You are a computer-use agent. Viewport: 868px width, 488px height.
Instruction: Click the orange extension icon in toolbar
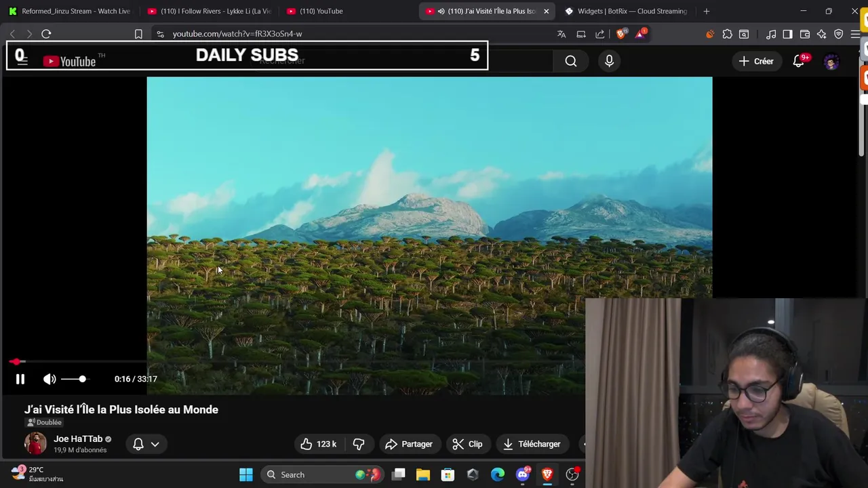(710, 34)
